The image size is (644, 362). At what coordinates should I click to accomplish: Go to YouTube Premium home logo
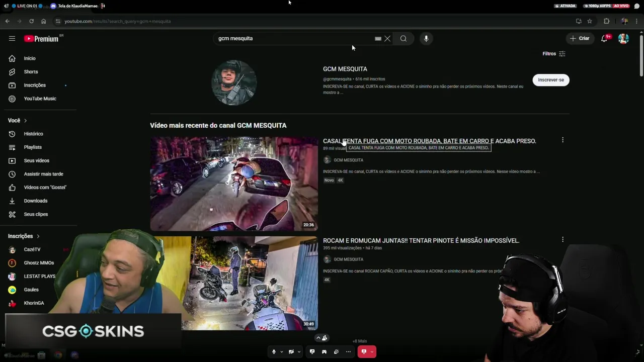point(41,39)
